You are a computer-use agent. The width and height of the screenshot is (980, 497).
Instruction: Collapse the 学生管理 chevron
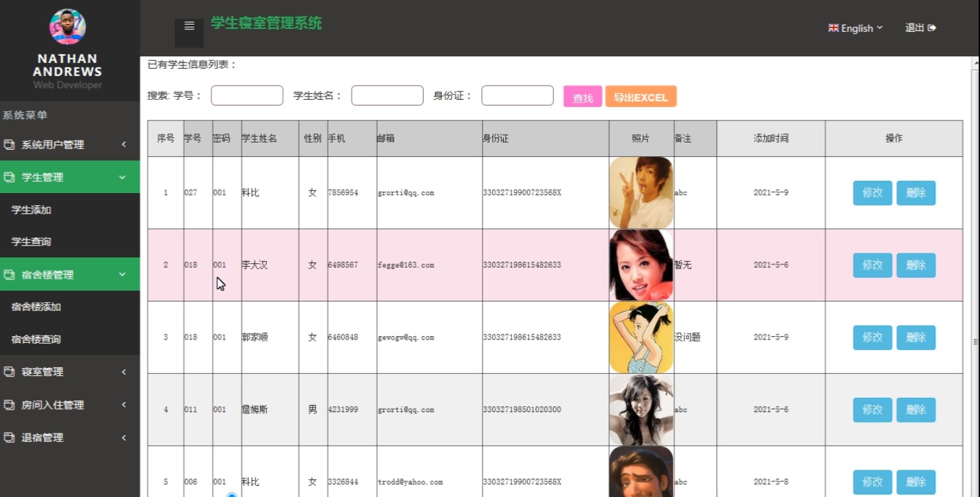(x=122, y=177)
